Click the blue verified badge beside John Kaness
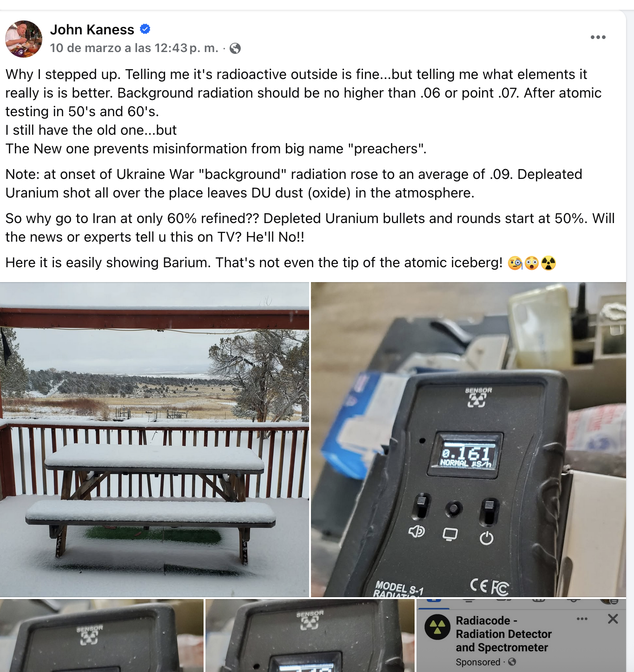 tap(145, 29)
